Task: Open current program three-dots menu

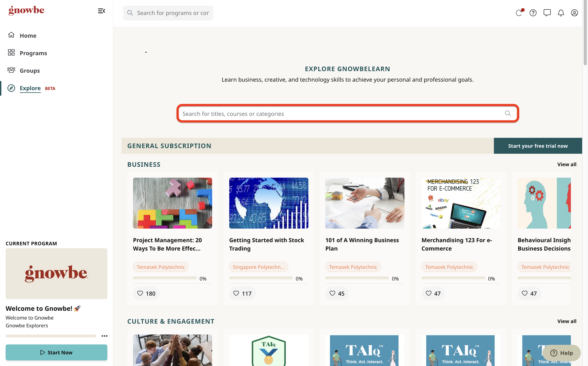Action: [104, 336]
